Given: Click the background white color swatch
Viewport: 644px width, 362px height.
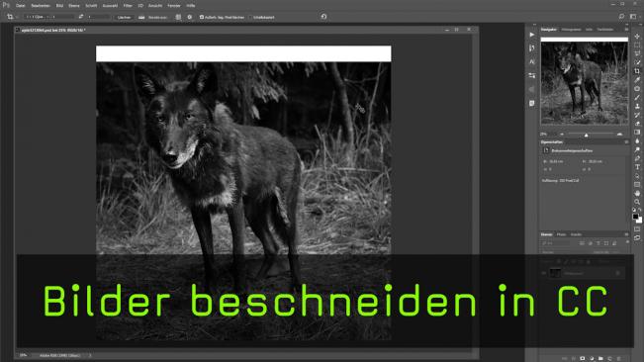Looking at the screenshot, I should pyautogui.click(x=639, y=221).
